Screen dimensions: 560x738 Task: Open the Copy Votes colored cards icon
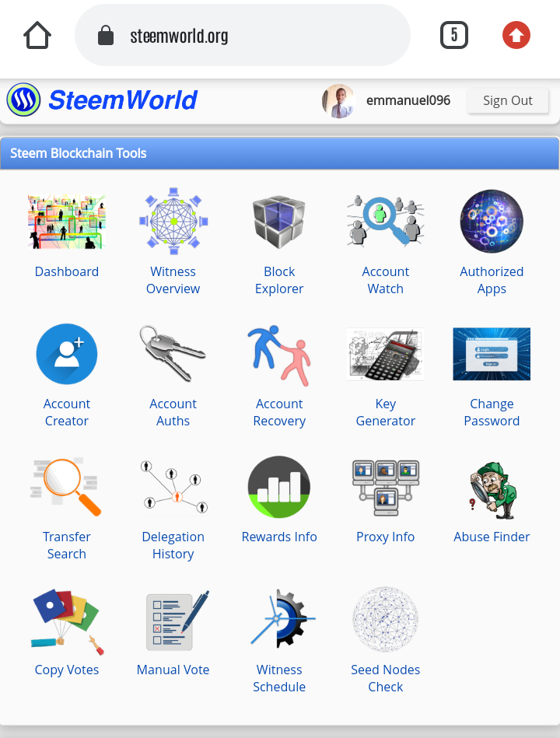(66, 621)
